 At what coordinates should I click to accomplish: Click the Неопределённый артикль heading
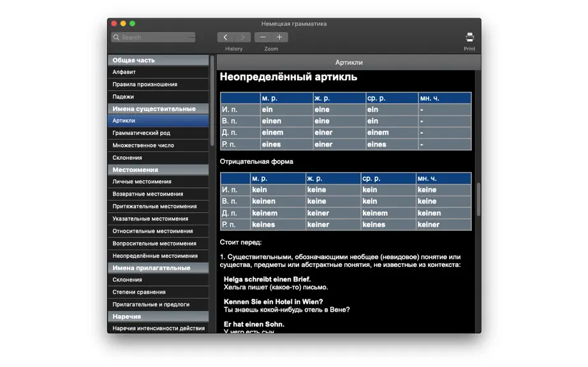point(288,76)
